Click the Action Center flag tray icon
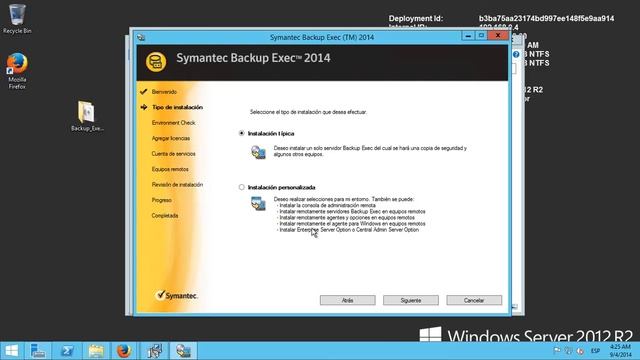Image resolution: width=640 pixels, height=360 pixels. pos(557,351)
